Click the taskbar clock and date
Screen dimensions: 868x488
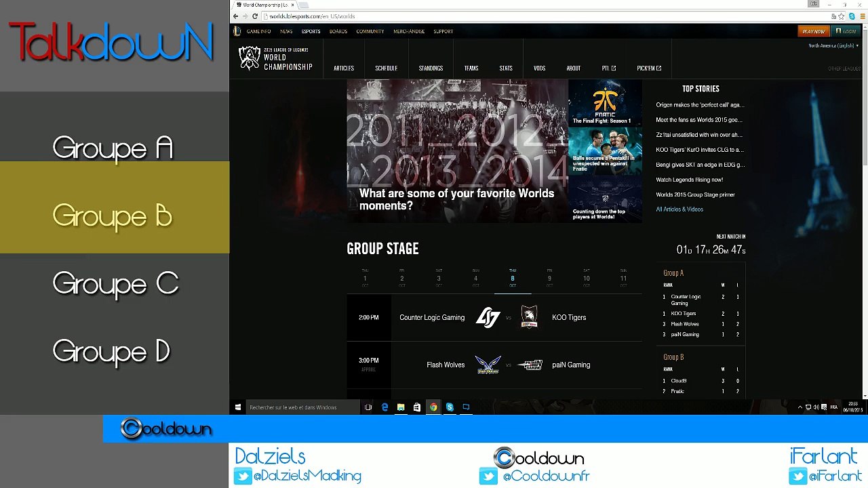tap(853, 407)
